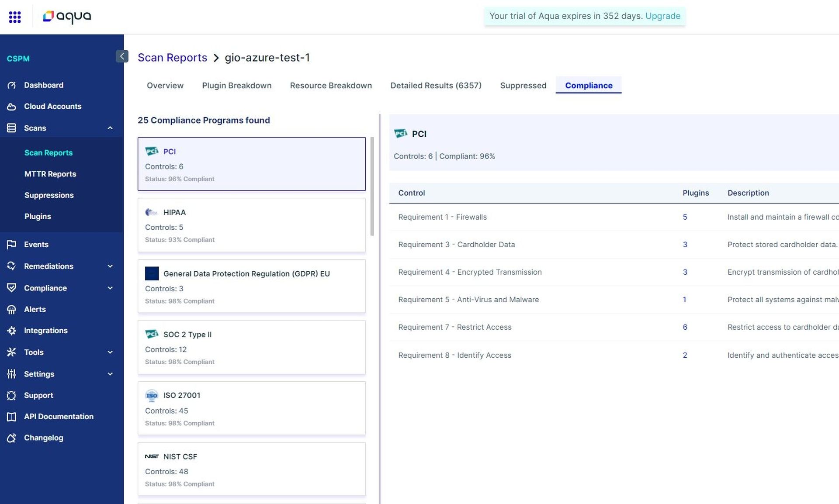Open Scan Reports in sidebar
The width and height of the screenshot is (839, 504).
point(49,153)
